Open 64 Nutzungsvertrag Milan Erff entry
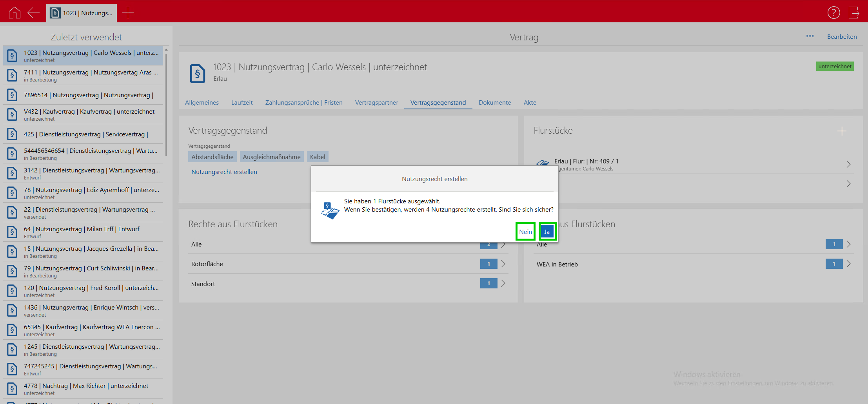868x404 pixels. (82, 232)
